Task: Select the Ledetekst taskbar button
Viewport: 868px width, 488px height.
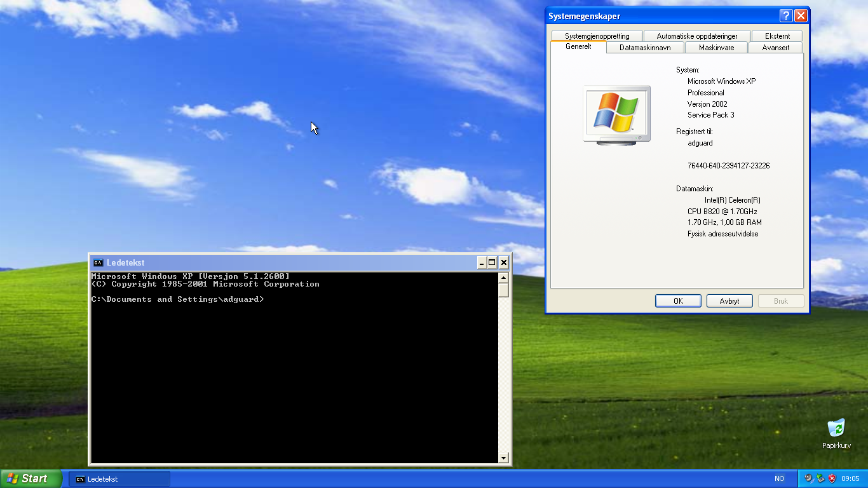Action: 118,478
